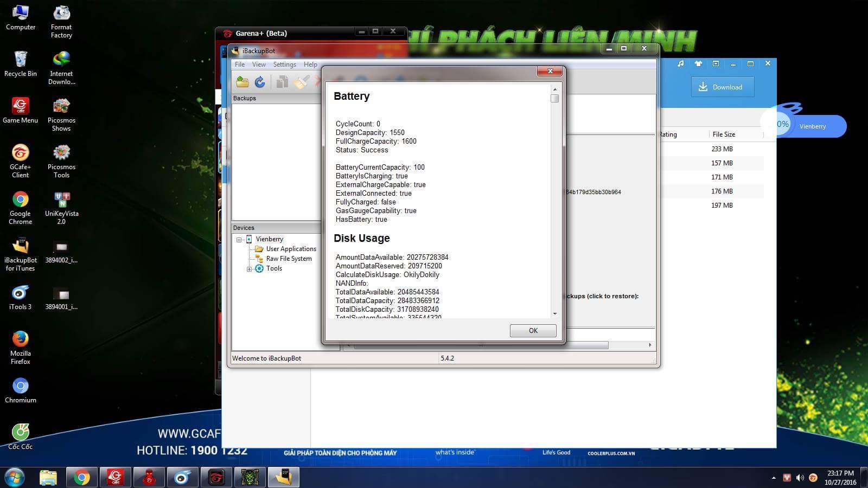Viewport: 868px width, 488px height.
Task: Open iBackupBot for iTunes desktop icon
Action: click(x=21, y=254)
